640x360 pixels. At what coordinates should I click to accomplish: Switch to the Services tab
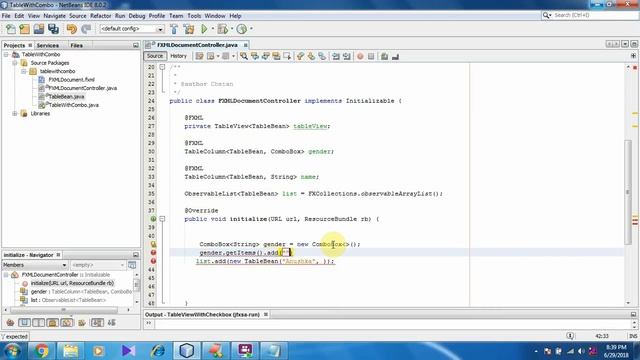tap(48, 45)
